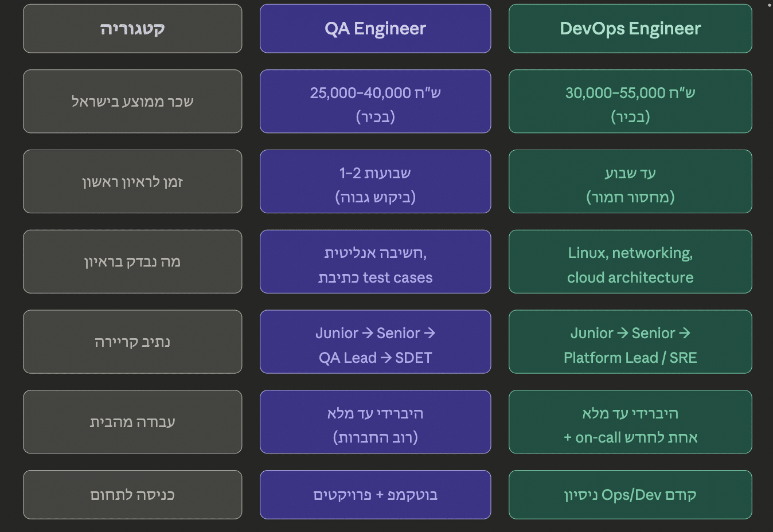773x532 pixels.
Task: Click the נתיב קריירה row label
Action: point(132,342)
